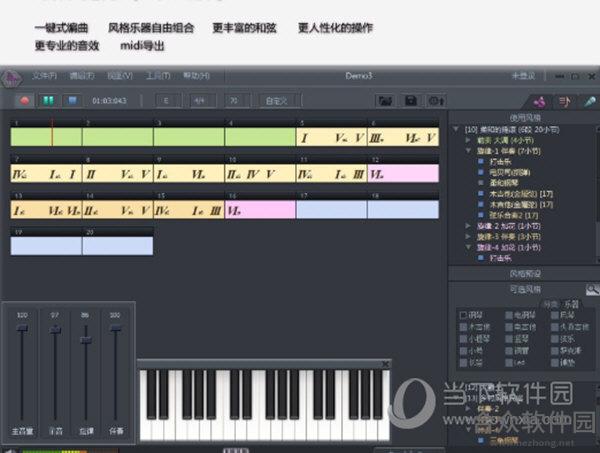Viewport: 600px width, 453px height.
Task: Check the Lead instrument filter
Action: 509,362
